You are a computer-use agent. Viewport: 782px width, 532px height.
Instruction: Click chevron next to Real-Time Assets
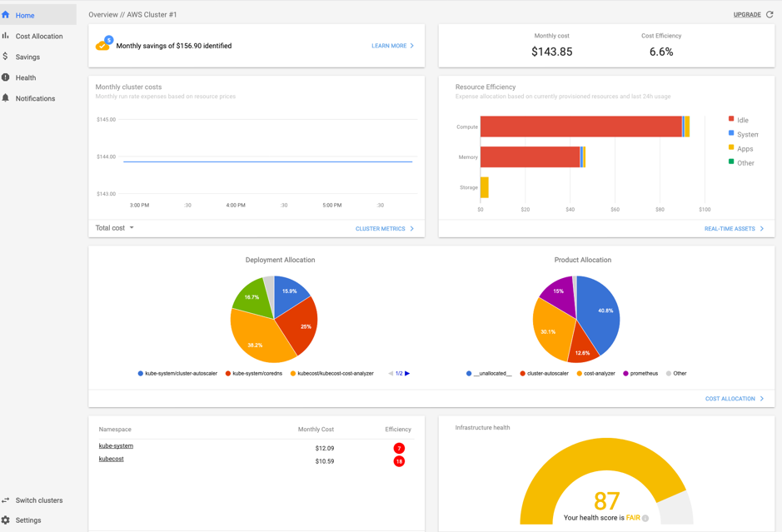[x=761, y=228]
